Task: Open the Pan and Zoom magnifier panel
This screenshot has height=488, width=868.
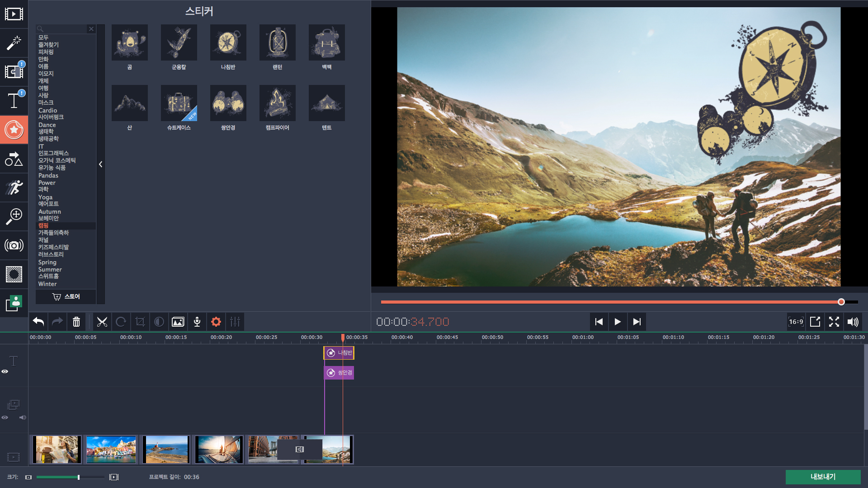Action: point(14,216)
